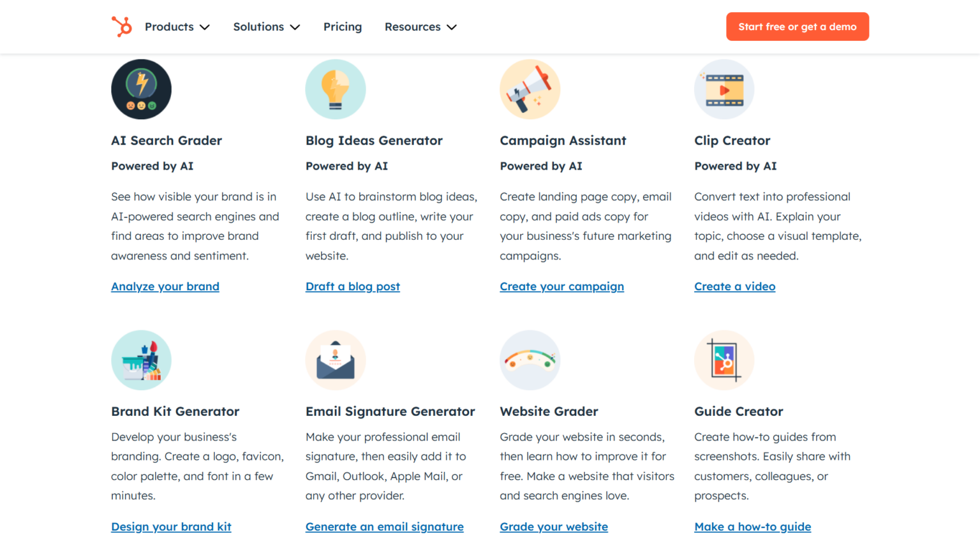980x551 pixels.
Task: Expand the Solutions dropdown menu
Action: pyautogui.click(x=267, y=27)
